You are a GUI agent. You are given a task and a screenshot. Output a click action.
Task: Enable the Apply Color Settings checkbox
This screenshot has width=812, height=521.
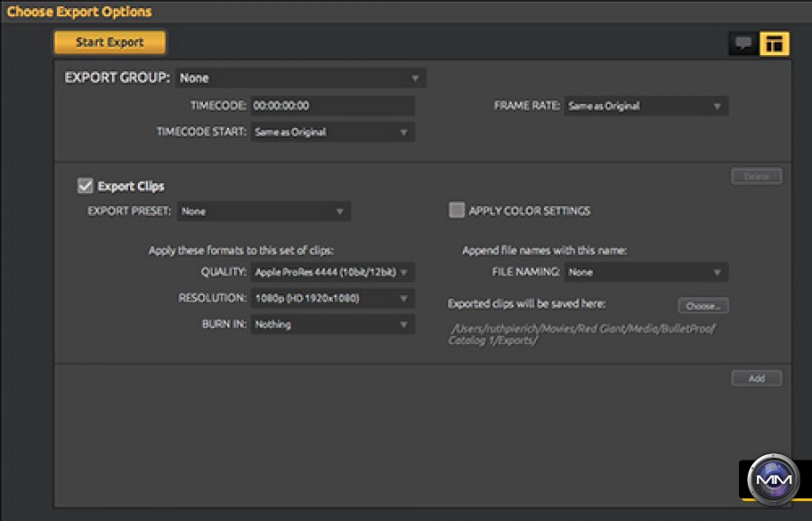(x=457, y=210)
